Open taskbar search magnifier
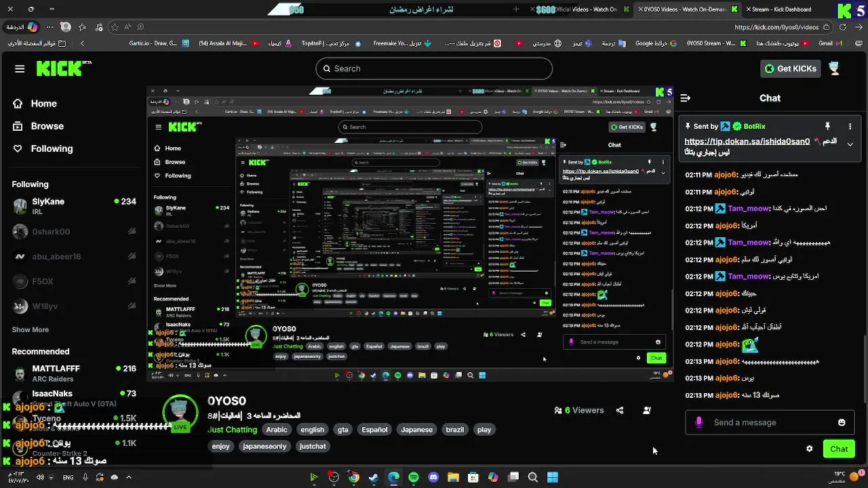Image resolution: width=868 pixels, height=488 pixels. point(533,477)
